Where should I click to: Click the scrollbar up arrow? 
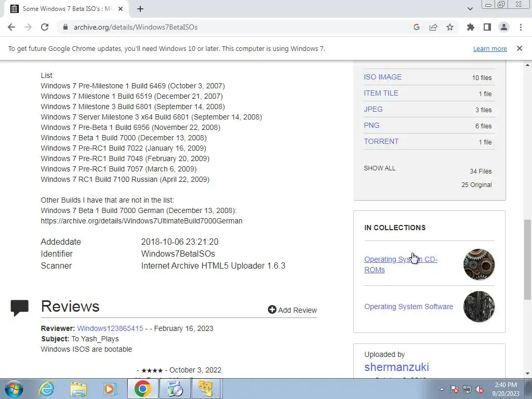527,65
